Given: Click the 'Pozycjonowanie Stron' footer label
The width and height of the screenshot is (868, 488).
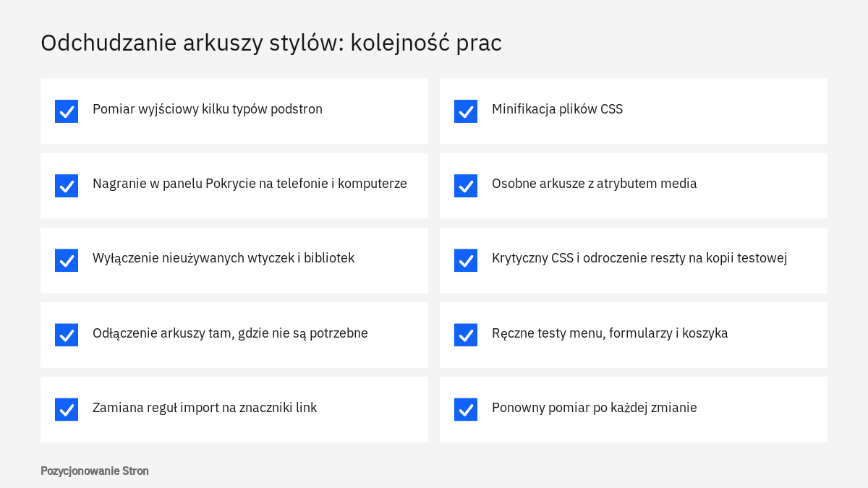Looking at the screenshot, I should (x=95, y=471).
